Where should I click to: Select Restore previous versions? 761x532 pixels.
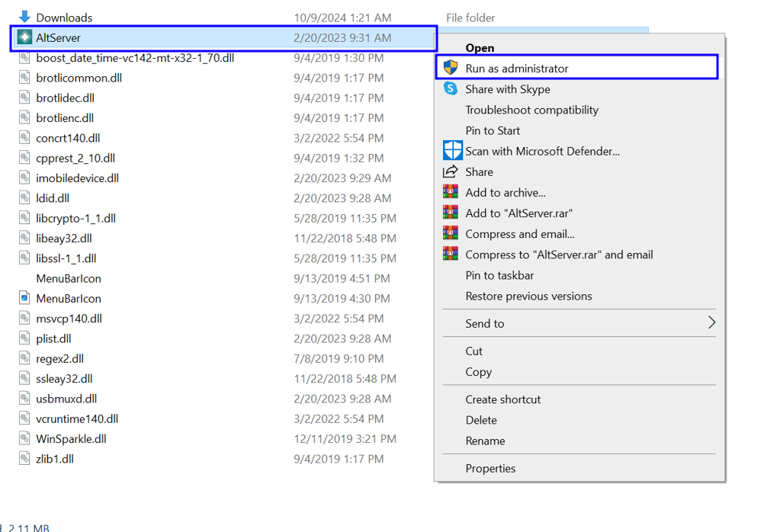528,296
